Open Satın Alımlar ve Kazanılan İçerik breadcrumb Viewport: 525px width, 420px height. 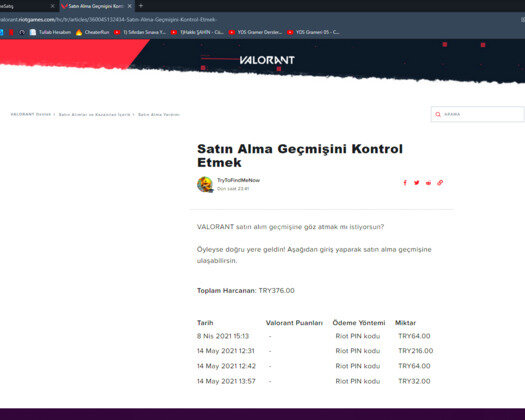click(x=94, y=114)
